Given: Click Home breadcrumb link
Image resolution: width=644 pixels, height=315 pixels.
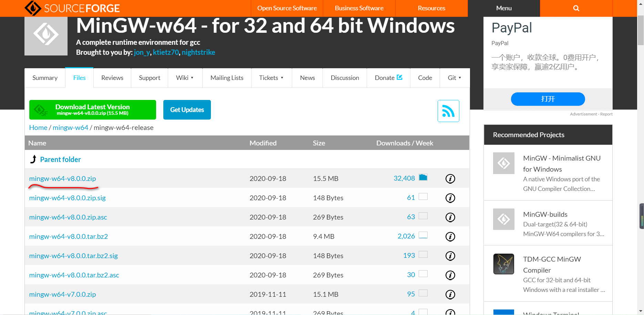Looking at the screenshot, I should [x=38, y=128].
